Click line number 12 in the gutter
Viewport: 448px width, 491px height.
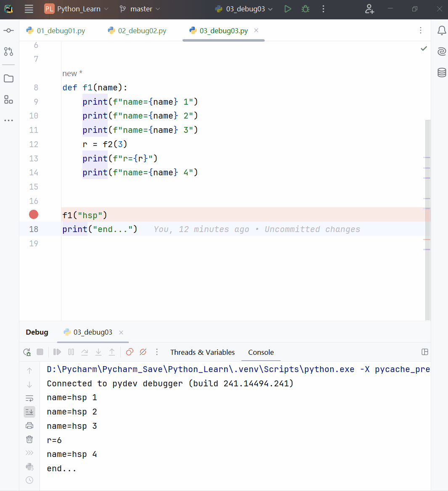coord(34,144)
